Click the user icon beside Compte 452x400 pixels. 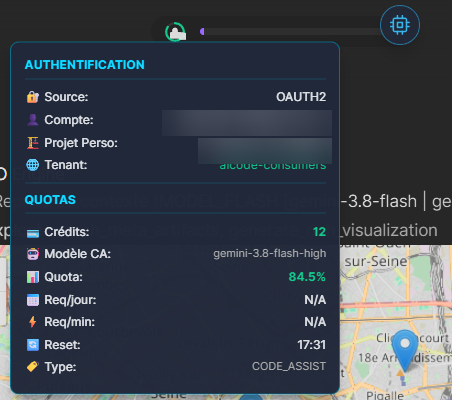click(x=33, y=120)
